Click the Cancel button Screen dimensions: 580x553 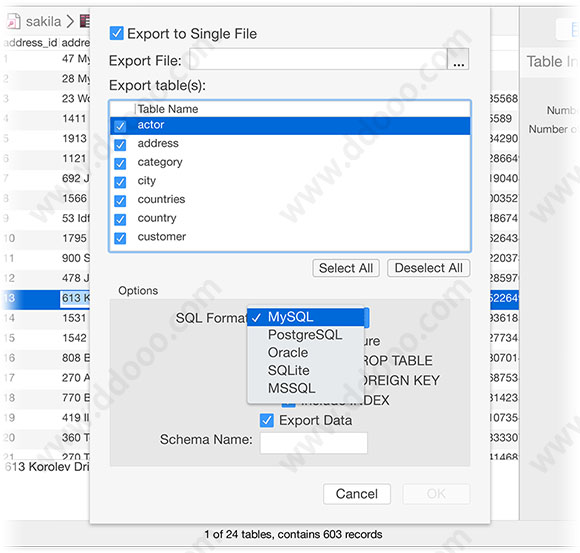point(357,494)
